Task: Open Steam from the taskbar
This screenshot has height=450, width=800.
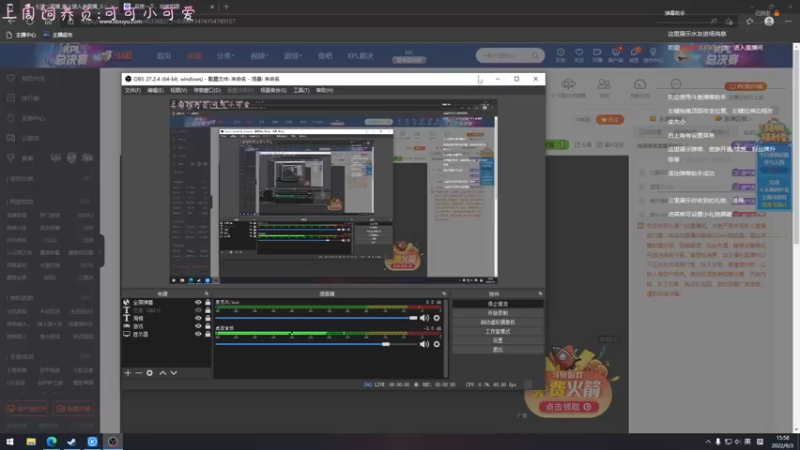Action: pyautogui.click(x=71, y=441)
